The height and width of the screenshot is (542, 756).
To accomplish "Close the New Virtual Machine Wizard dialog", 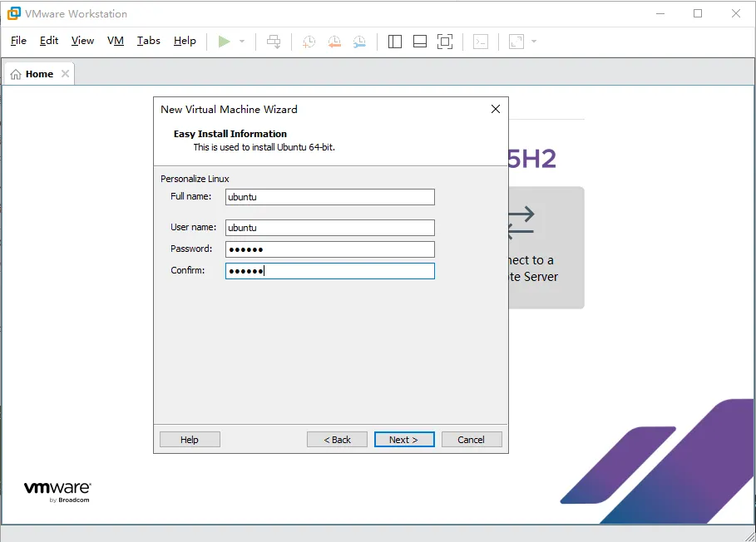I will [x=496, y=110].
